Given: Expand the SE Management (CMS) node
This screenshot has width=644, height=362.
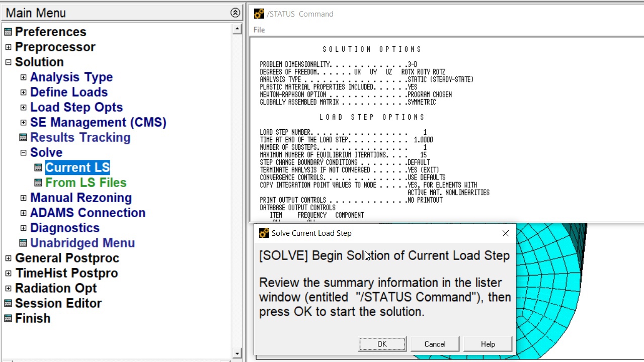Looking at the screenshot, I should [x=23, y=123].
